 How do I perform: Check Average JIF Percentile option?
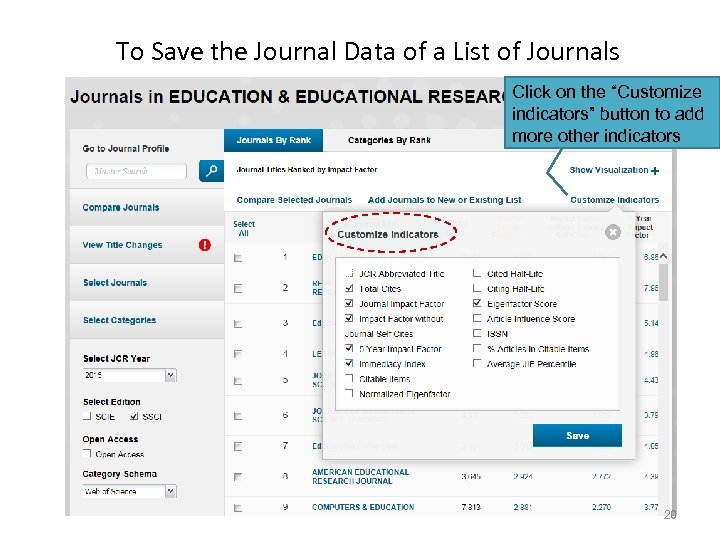tap(477, 364)
